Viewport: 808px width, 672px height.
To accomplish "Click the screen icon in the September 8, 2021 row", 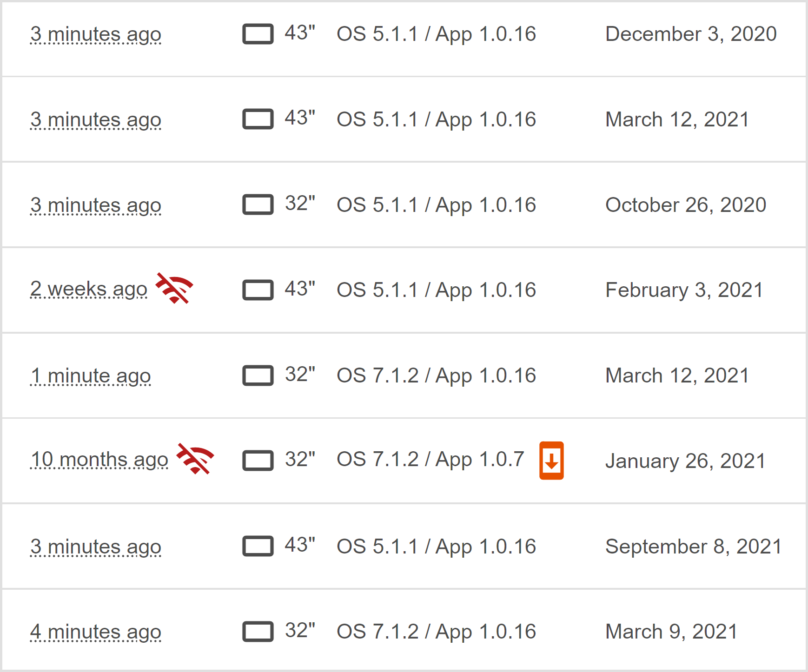I will (x=258, y=547).
